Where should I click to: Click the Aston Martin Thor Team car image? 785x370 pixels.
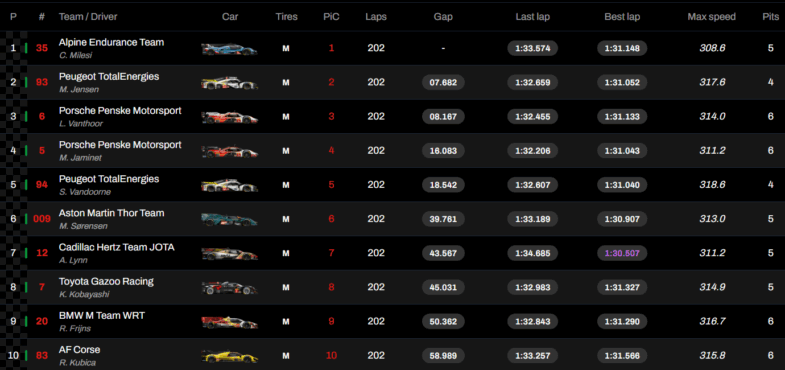click(x=229, y=219)
